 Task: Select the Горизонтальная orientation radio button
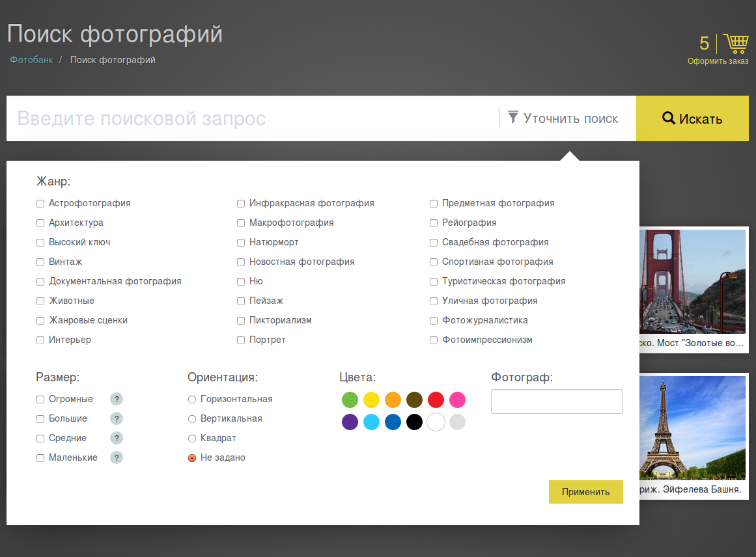click(192, 400)
